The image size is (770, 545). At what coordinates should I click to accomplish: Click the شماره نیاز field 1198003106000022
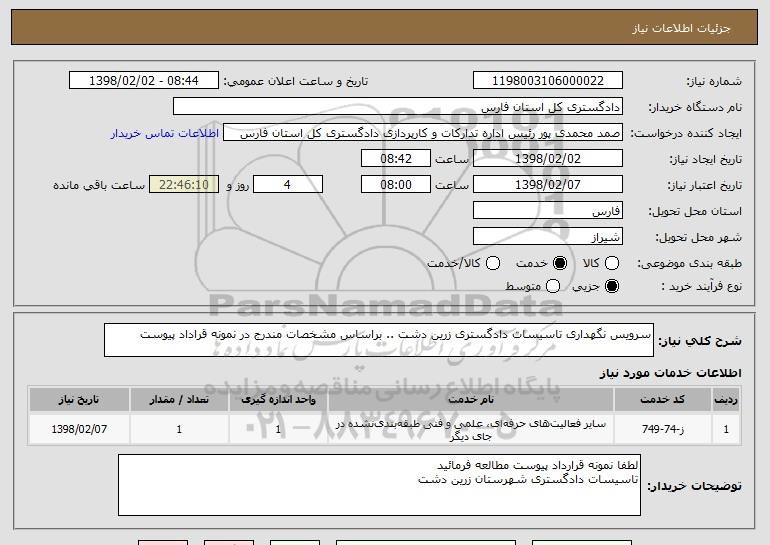pyautogui.click(x=548, y=81)
